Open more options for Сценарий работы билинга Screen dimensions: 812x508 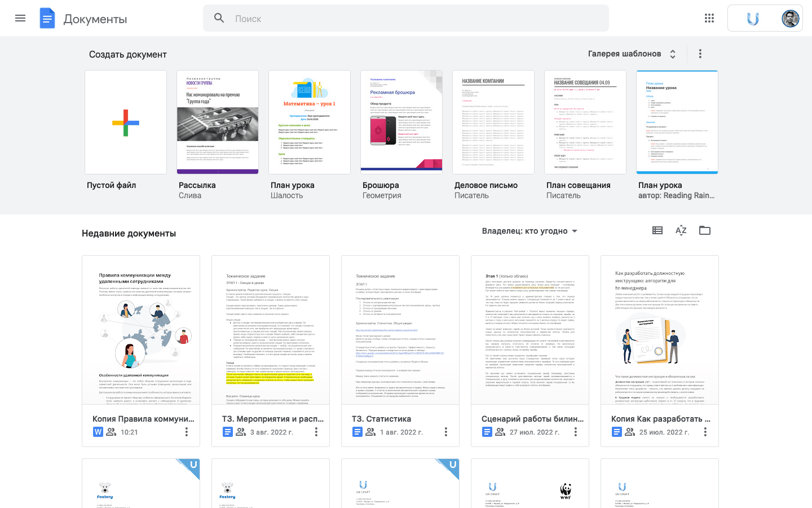coord(575,432)
